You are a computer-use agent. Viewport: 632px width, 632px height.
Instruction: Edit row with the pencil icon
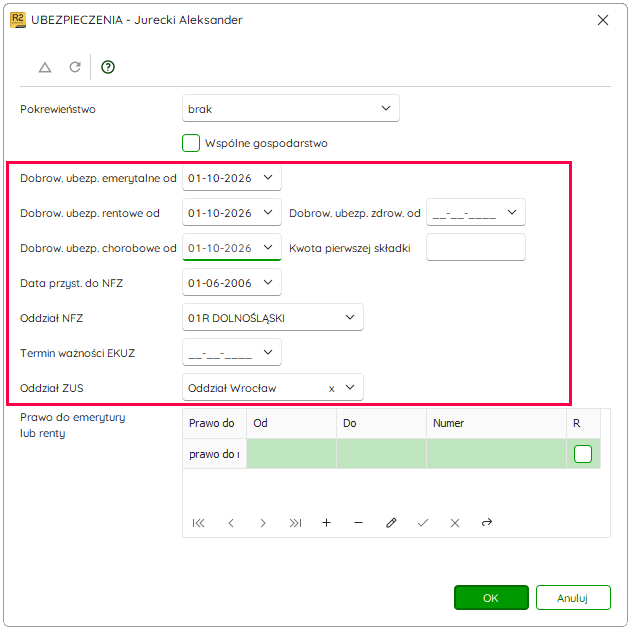(391, 523)
